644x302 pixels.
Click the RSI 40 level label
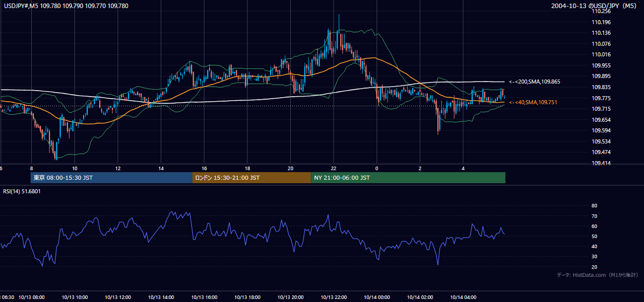point(594,246)
